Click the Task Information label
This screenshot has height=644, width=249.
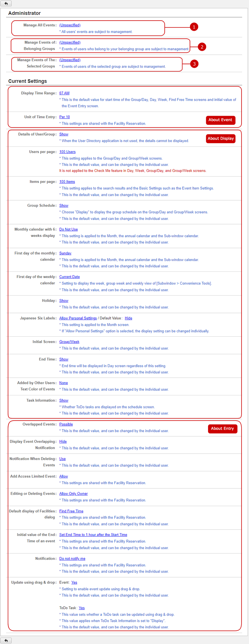tap(41, 400)
